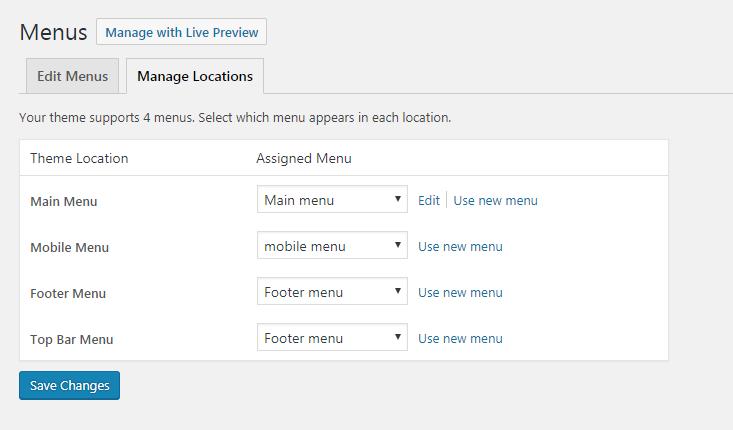Select the Manage Locations tab
Screen dimensions: 733x430
195,76
